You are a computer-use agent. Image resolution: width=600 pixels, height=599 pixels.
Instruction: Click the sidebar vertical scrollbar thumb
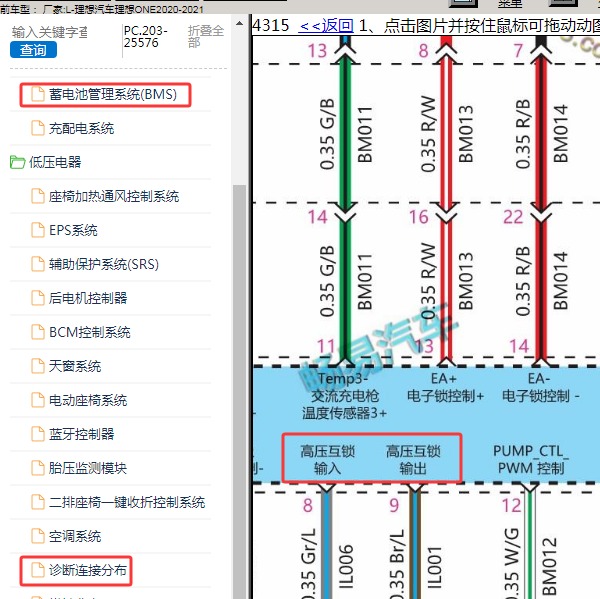240,392
